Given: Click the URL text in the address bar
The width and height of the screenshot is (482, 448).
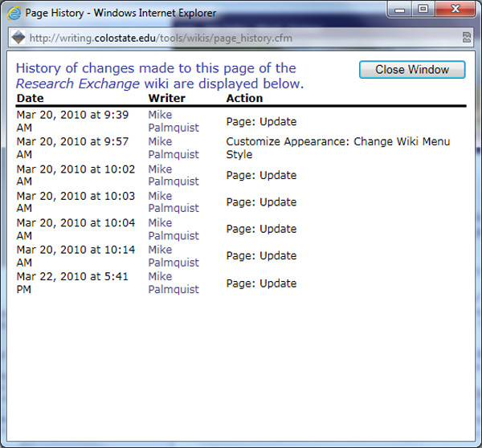Looking at the screenshot, I should pyautogui.click(x=161, y=38).
